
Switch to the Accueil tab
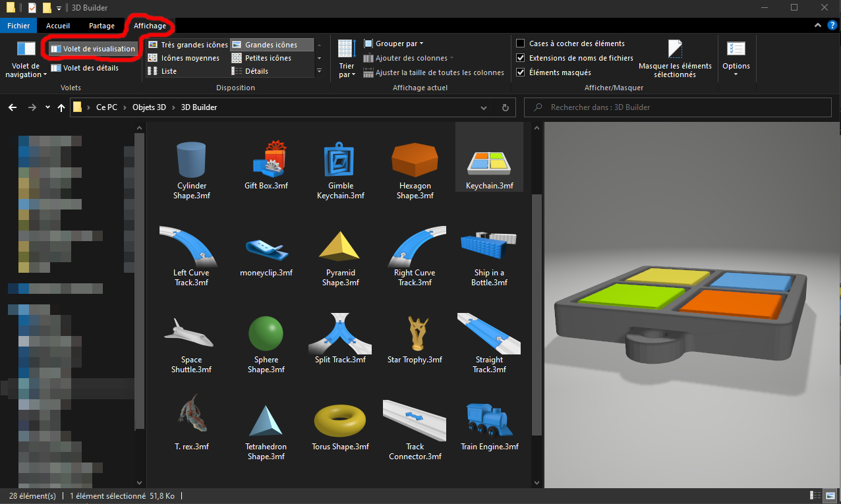(58, 26)
